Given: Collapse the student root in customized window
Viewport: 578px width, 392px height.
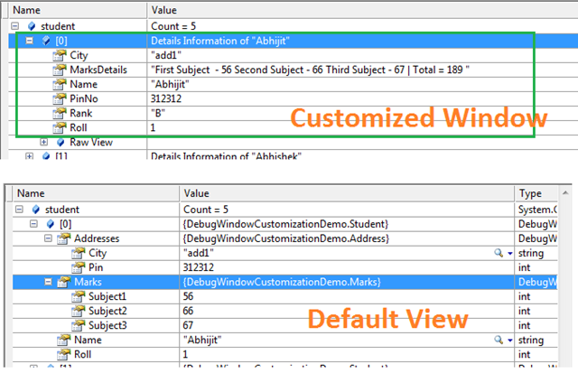Looking at the screenshot, I should (x=14, y=27).
